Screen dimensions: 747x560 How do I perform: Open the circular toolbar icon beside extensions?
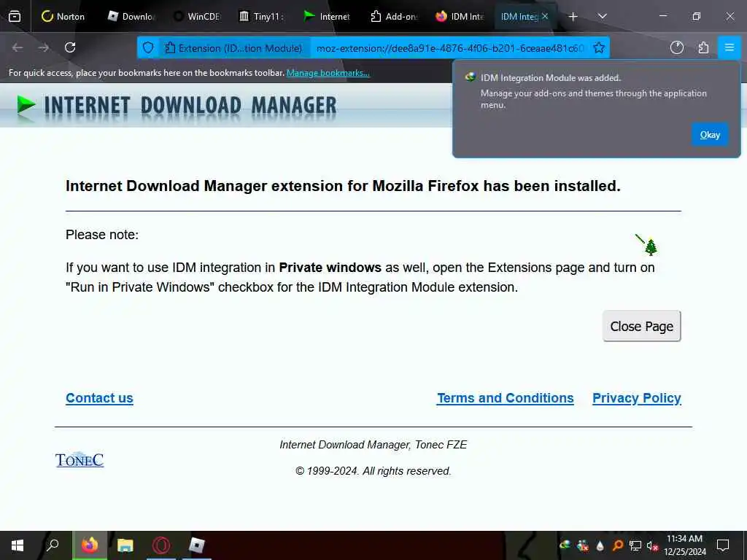[x=676, y=47]
